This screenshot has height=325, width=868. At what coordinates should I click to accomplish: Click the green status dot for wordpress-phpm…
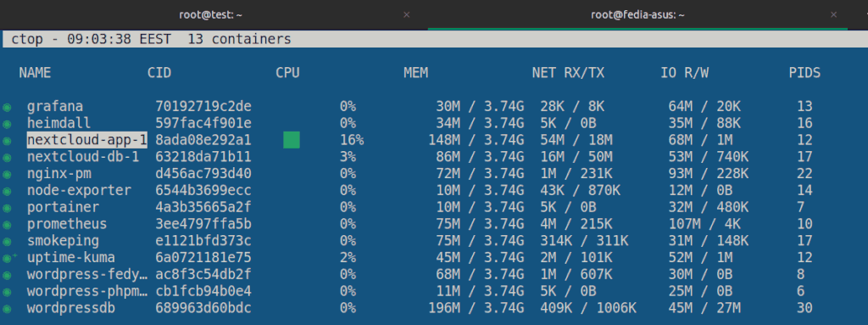pyautogui.click(x=7, y=292)
